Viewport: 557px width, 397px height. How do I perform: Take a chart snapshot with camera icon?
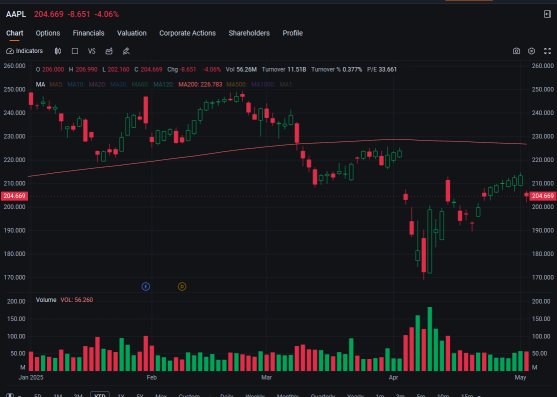(516, 51)
